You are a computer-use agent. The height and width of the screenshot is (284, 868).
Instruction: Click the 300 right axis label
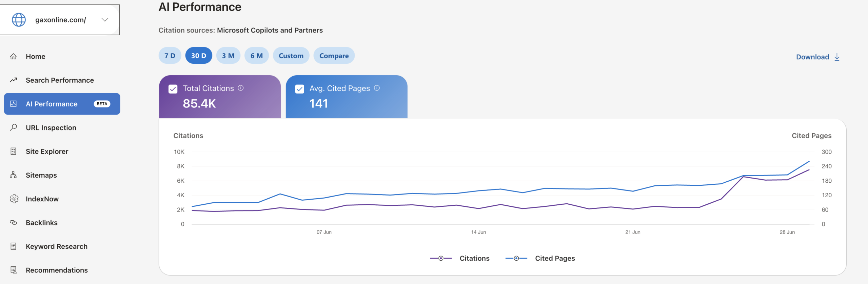[827, 152]
